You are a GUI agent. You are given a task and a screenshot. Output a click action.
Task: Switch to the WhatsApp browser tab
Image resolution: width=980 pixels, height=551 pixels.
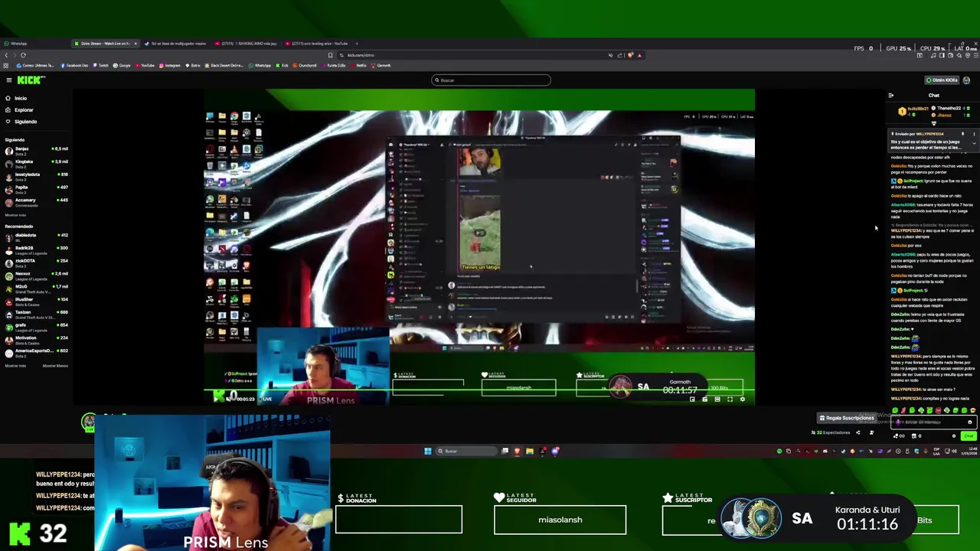coord(34,44)
